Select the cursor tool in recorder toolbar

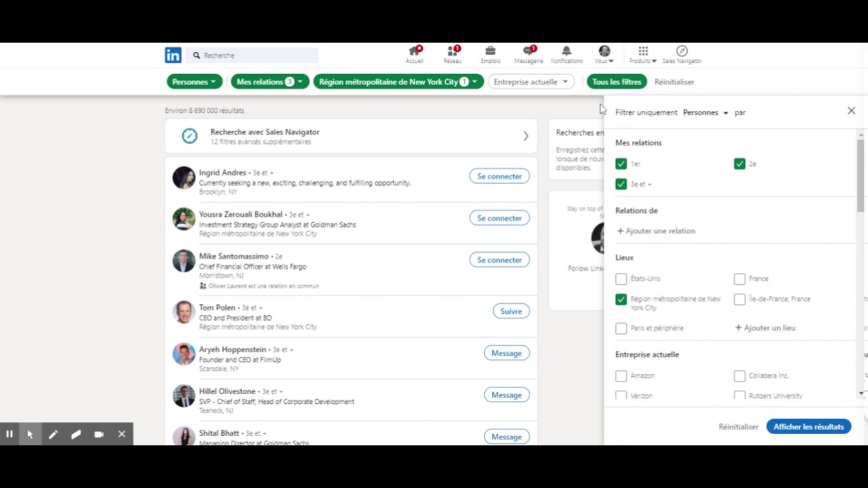pos(30,434)
